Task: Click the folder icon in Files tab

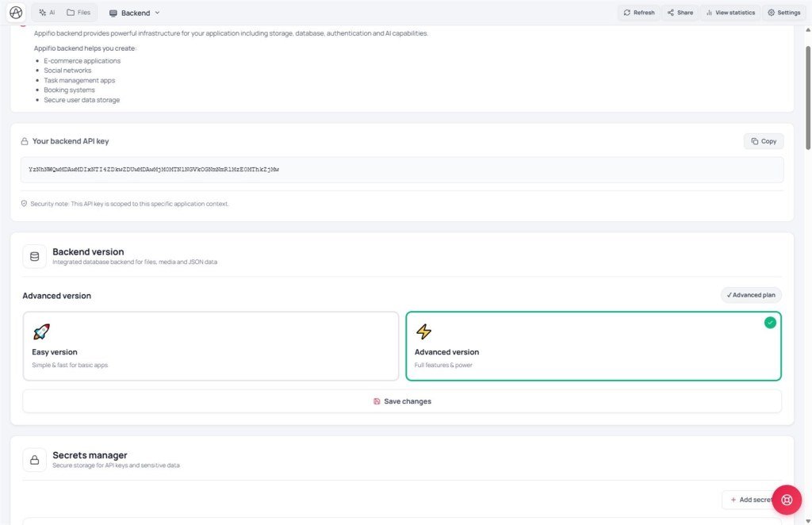Action: (71, 13)
